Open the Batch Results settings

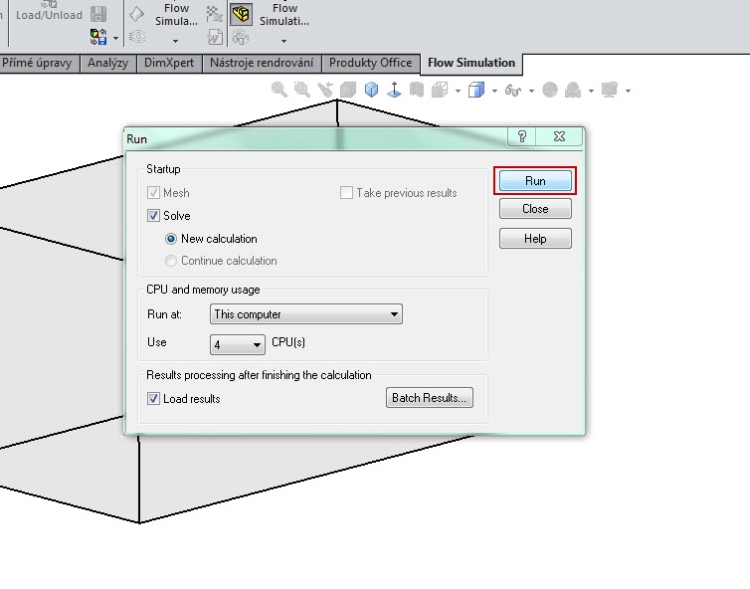tap(429, 398)
